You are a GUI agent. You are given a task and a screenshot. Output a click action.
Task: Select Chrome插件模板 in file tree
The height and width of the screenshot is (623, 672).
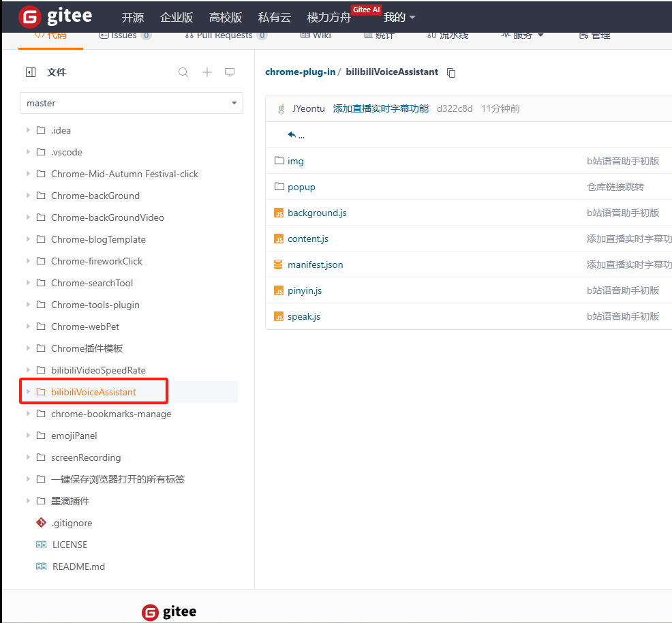coord(87,348)
